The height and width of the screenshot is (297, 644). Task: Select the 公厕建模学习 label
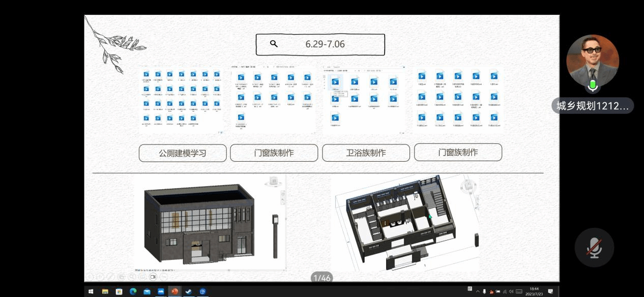pyautogui.click(x=183, y=153)
